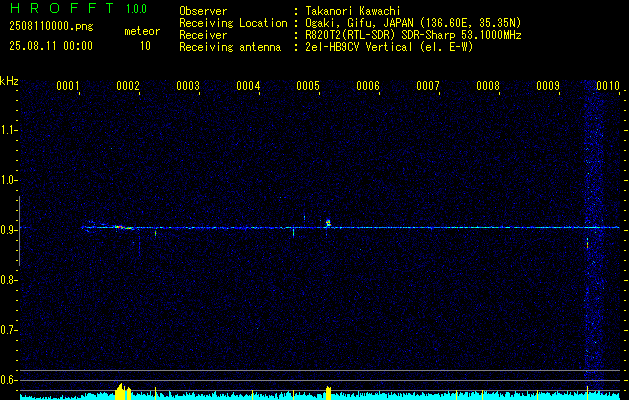Click the meteor label
Image resolution: width=629 pixels, height=400 pixels.
[142, 31]
